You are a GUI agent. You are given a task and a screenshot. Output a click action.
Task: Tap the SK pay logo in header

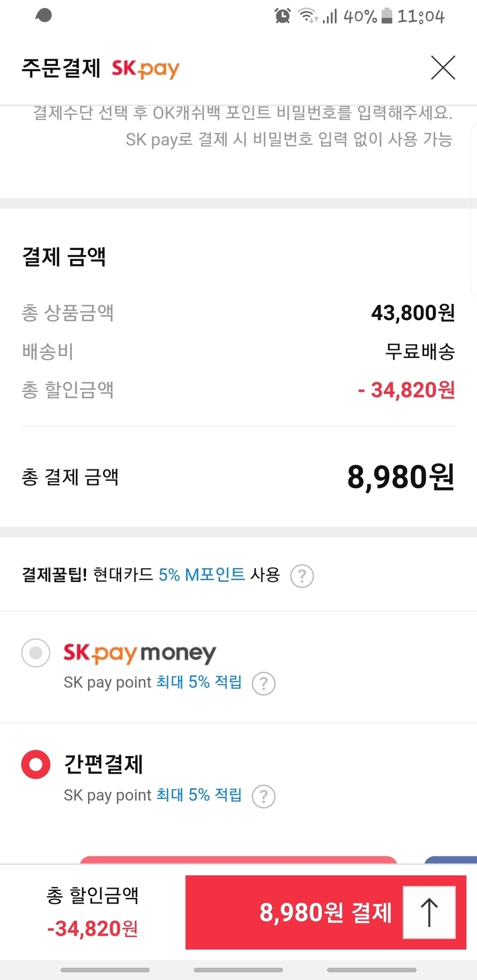coord(145,69)
